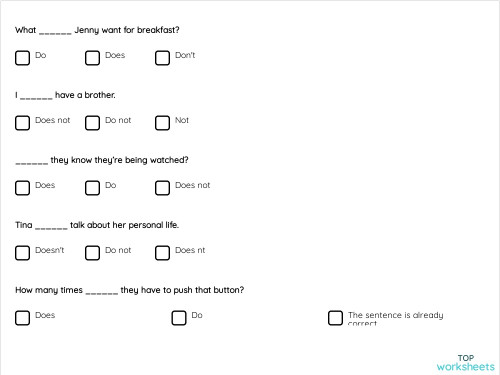This screenshot has height=375, width=500.
Task: Click the 'What ___ Jenny want for breakfast?' question
Action: pyautogui.click(x=97, y=30)
